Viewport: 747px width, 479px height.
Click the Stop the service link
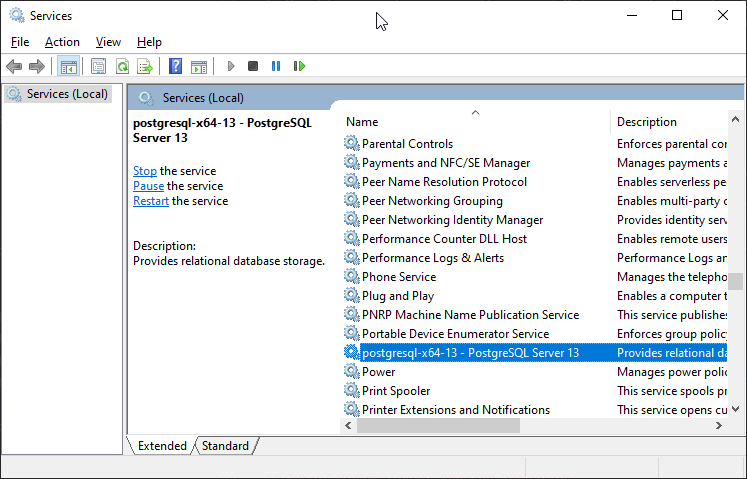click(x=145, y=171)
